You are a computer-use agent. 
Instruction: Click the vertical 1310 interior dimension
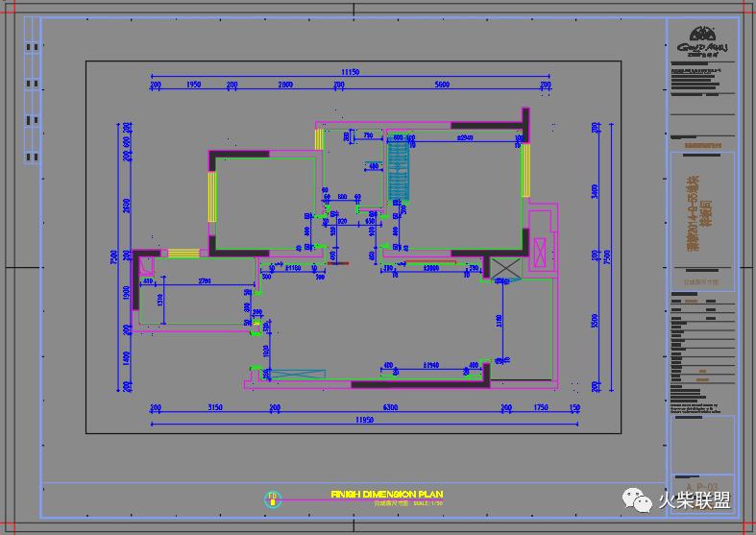(159, 300)
